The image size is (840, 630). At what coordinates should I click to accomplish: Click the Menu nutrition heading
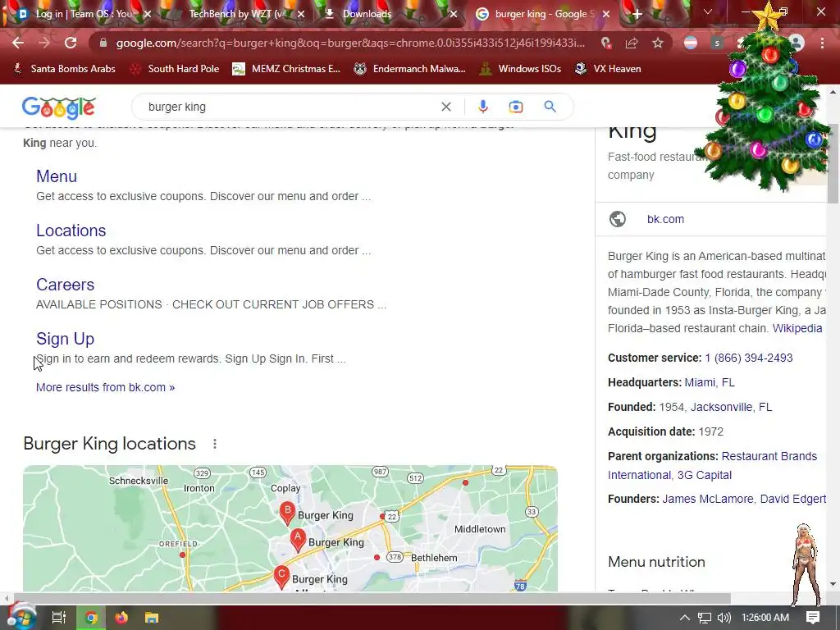(656, 562)
